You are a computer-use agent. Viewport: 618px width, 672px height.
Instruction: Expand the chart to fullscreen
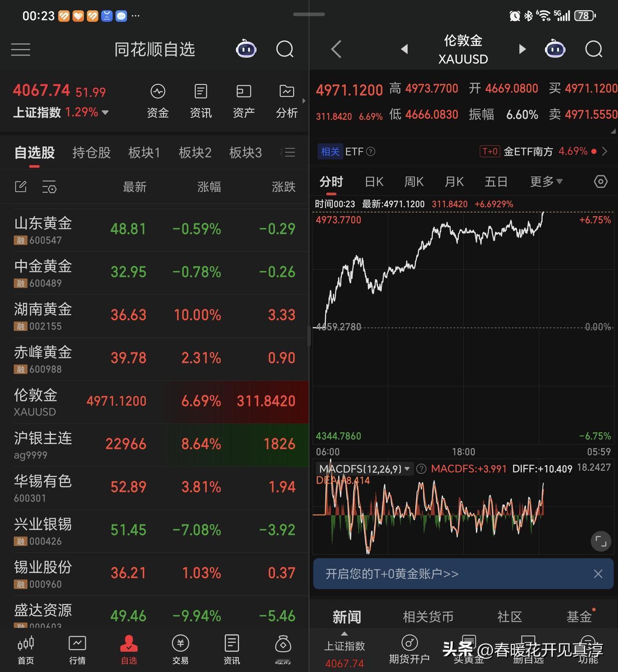pyautogui.click(x=601, y=542)
